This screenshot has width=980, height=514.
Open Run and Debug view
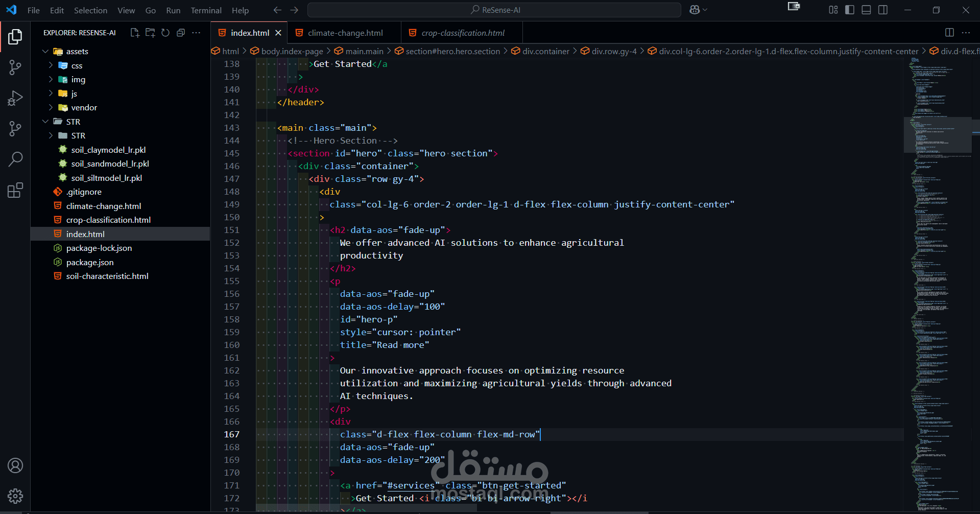pos(15,98)
